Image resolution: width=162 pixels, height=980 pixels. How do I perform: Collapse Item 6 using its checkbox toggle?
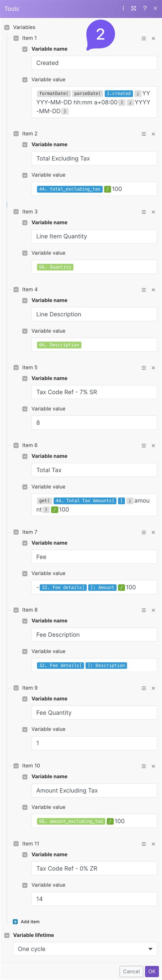[x=16, y=445]
